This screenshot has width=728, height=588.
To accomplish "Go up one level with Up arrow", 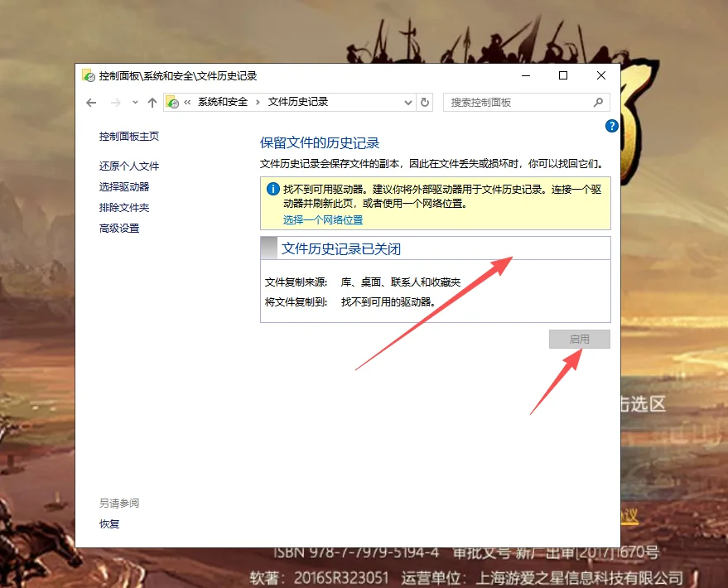I will pyautogui.click(x=152, y=103).
